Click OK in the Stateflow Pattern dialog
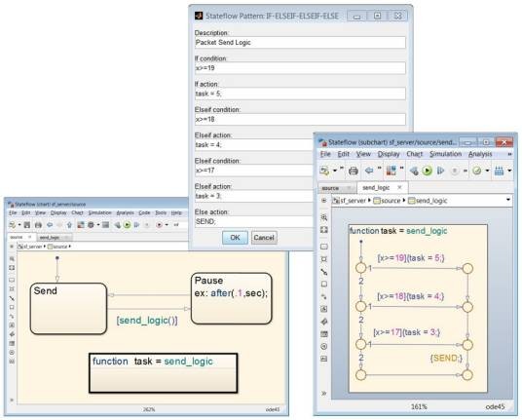 [x=235, y=238]
